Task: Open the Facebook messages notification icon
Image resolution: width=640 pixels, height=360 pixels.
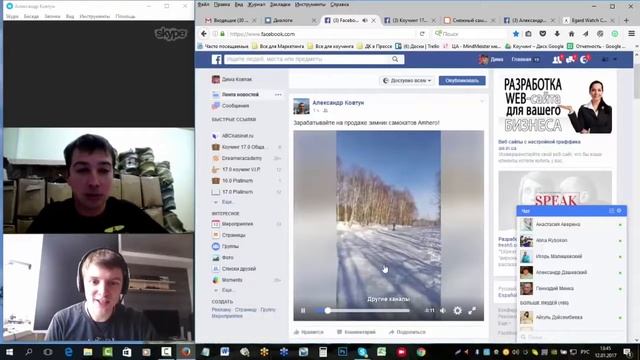Action: coord(571,60)
